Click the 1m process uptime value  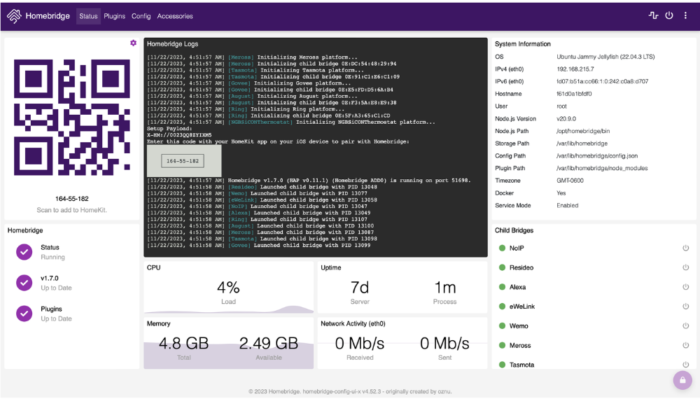(445, 287)
